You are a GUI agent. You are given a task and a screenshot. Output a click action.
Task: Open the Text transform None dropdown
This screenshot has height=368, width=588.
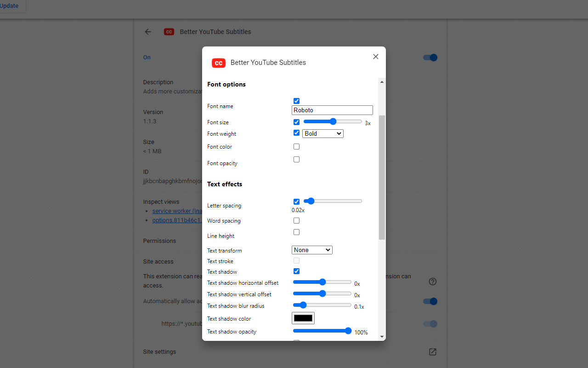312,250
